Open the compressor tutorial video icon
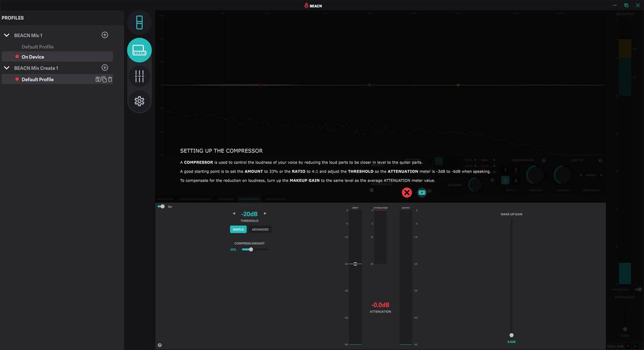644x350 pixels. [x=422, y=192]
